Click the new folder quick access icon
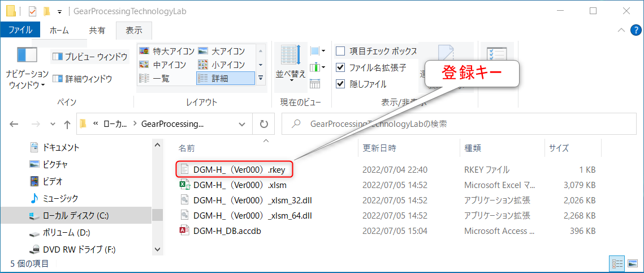Screen dimensions: 644x273 46,11
